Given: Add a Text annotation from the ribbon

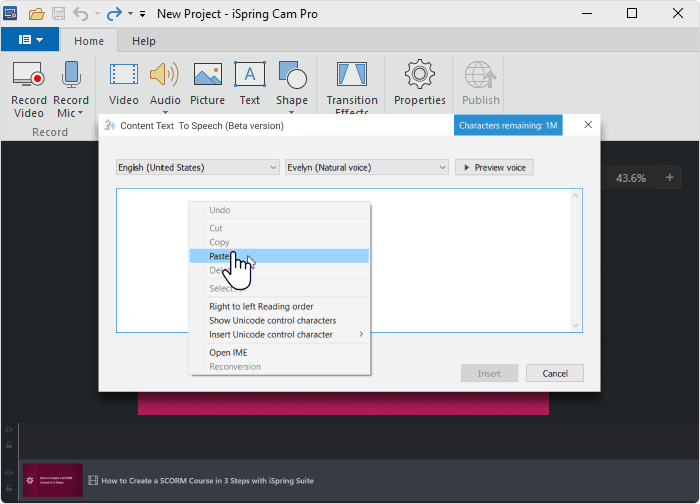Looking at the screenshot, I should pyautogui.click(x=250, y=84).
